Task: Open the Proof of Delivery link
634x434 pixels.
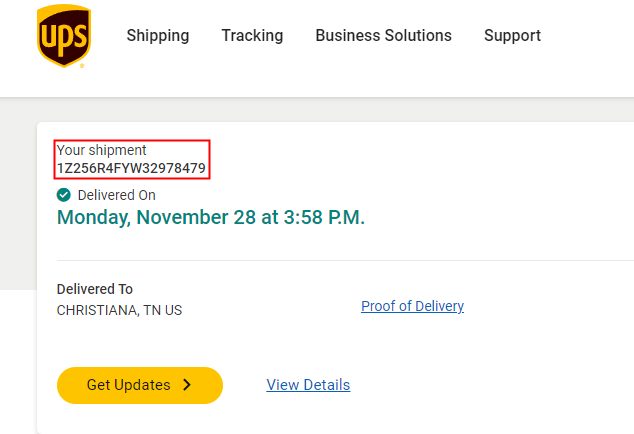Action: pyautogui.click(x=412, y=306)
